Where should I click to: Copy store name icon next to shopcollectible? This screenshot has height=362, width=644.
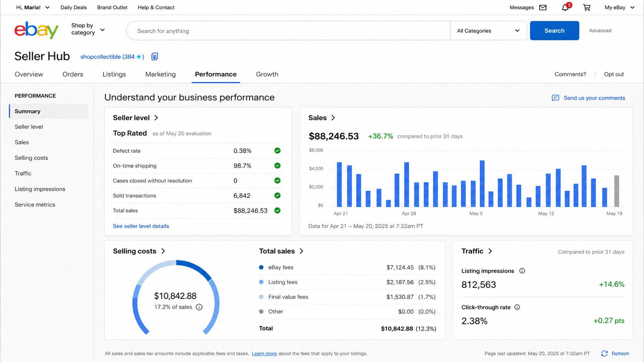coord(154,57)
